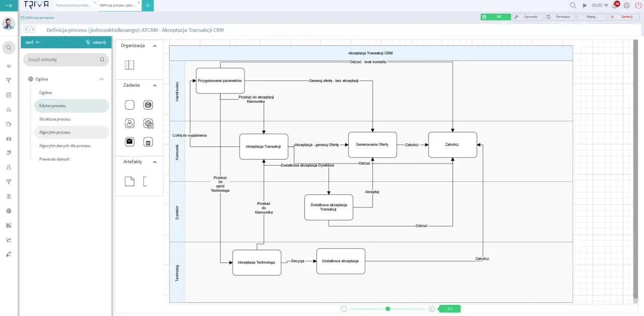This screenshot has height=316, width=644.
Task: Click the red power logout icon
Action: 638,6
